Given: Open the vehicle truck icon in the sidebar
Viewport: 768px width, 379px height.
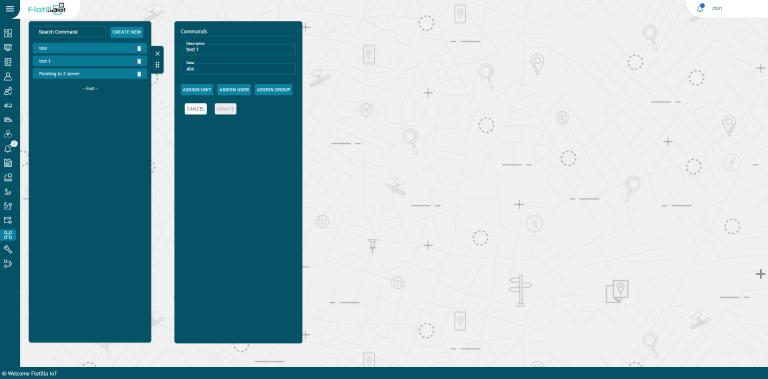Looking at the screenshot, I should click(x=8, y=105).
